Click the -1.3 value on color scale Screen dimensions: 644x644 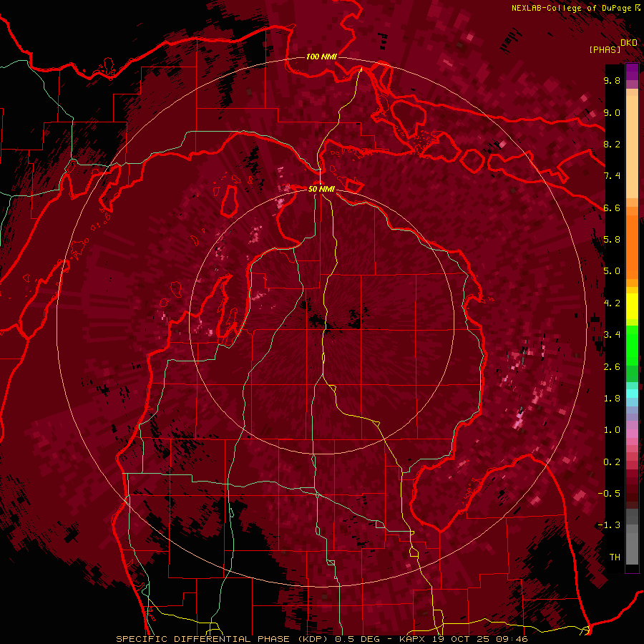click(609, 525)
